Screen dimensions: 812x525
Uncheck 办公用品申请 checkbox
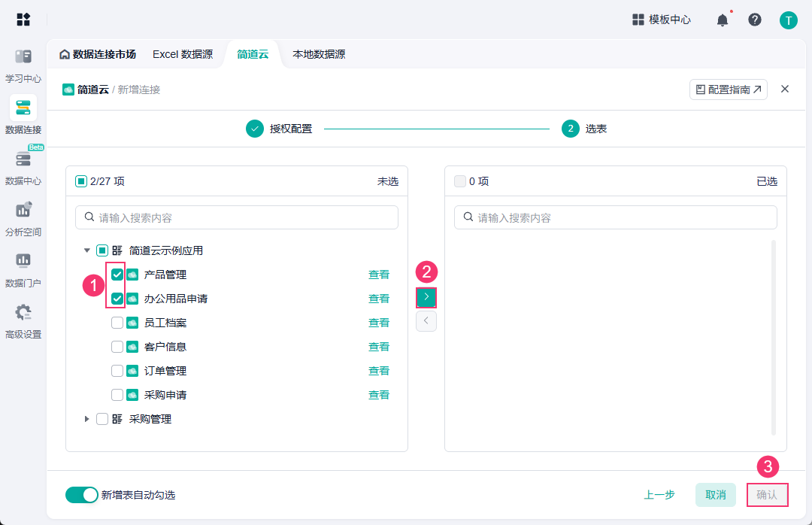pyautogui.click(x=117, y=299)
